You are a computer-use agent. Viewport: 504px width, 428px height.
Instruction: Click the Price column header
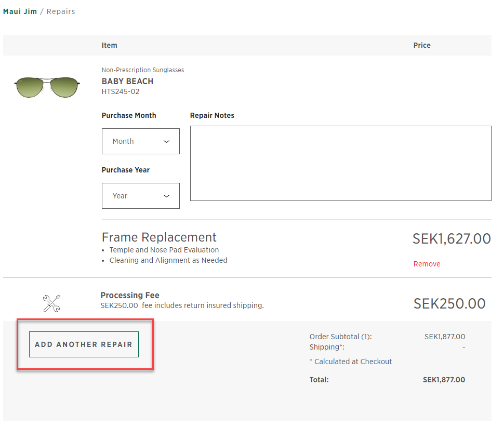pyautogui.click(x=422, y=45)
